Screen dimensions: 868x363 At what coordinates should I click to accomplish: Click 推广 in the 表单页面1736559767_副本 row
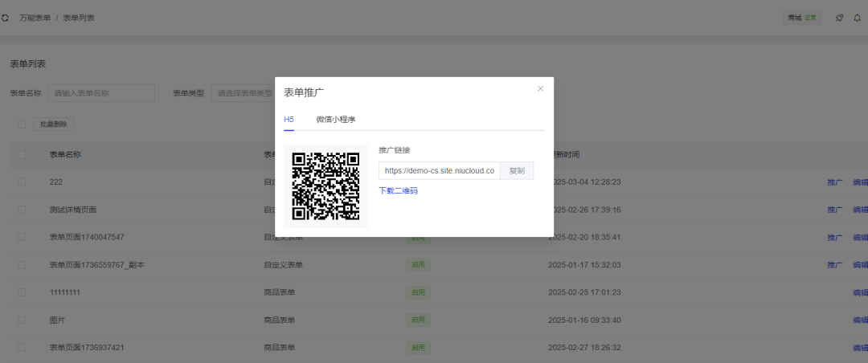tap(835, 265)
